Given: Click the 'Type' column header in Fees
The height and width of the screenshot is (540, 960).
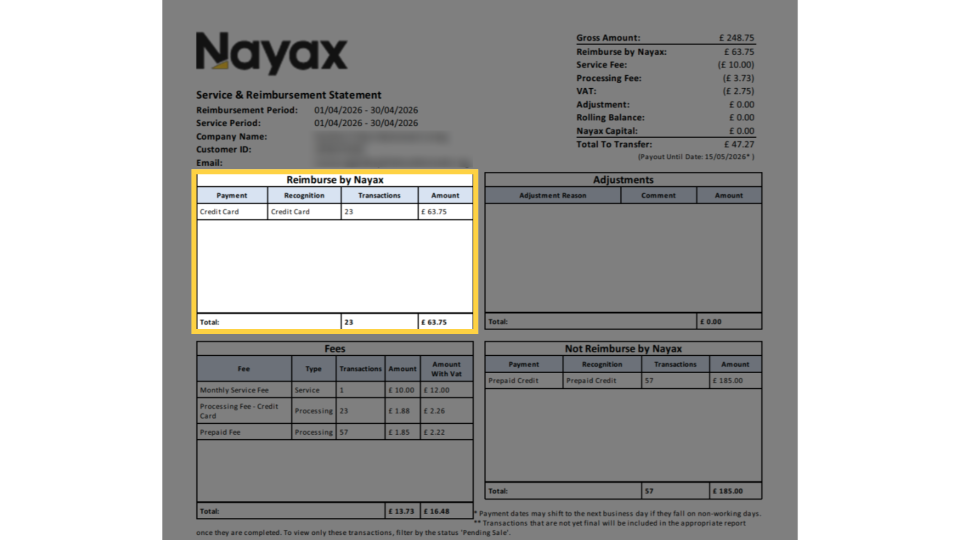Looking at the screenshot, I should [313, 369].
